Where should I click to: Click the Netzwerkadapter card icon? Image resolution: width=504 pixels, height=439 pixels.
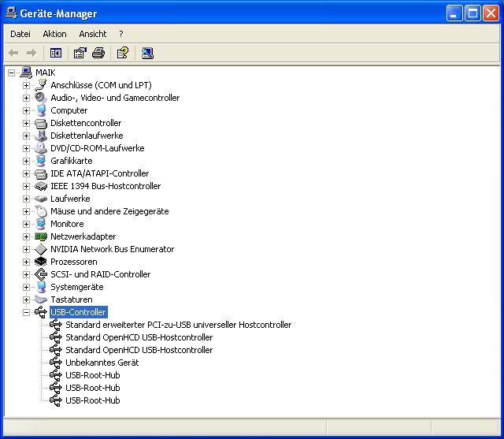[x=41, y=236]
